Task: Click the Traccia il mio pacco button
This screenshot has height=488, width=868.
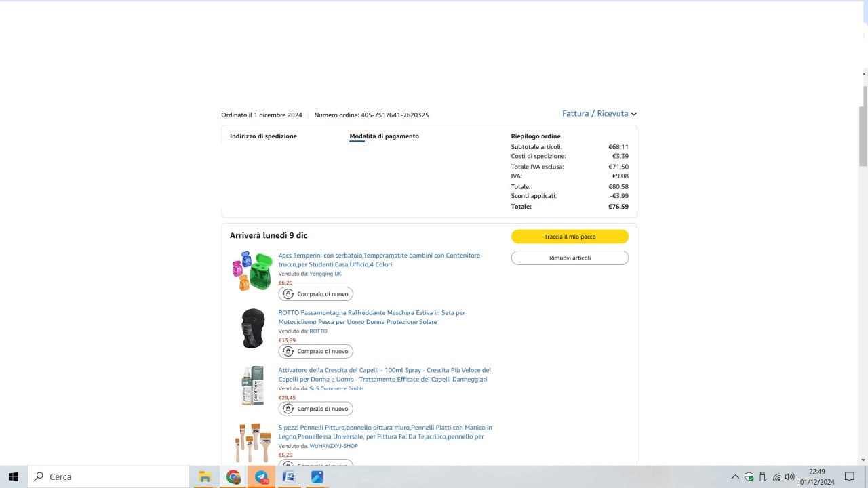Action: (x=570, y=237)
